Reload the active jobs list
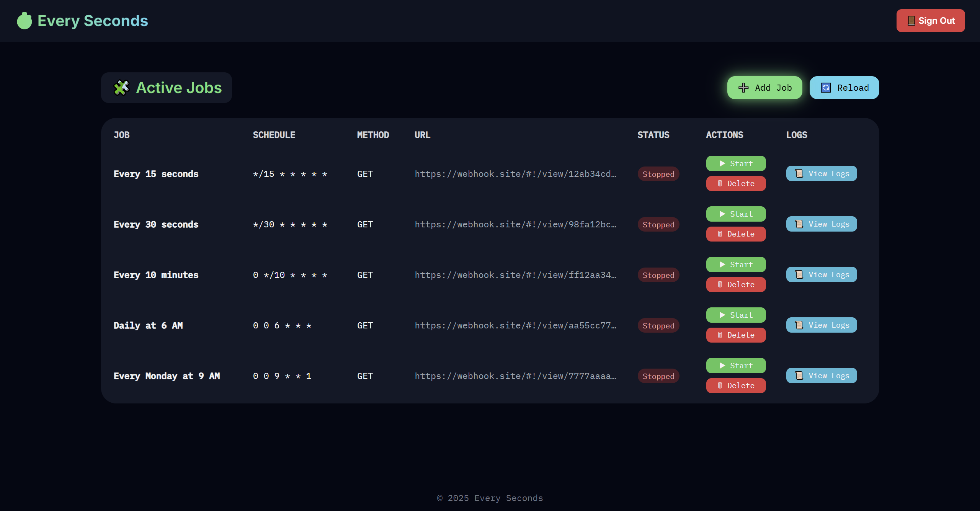The image size is (980, 511). tap(844, 88)
